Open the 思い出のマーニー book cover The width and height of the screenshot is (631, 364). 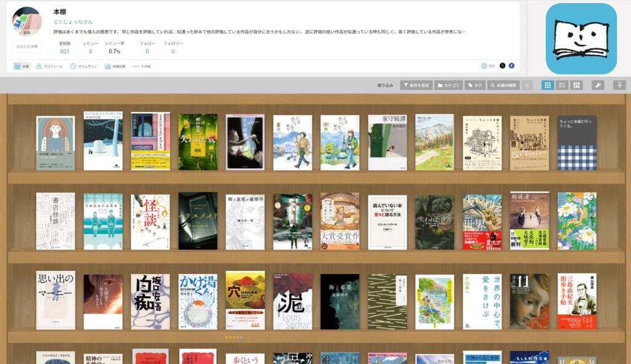tap(55, 300)
